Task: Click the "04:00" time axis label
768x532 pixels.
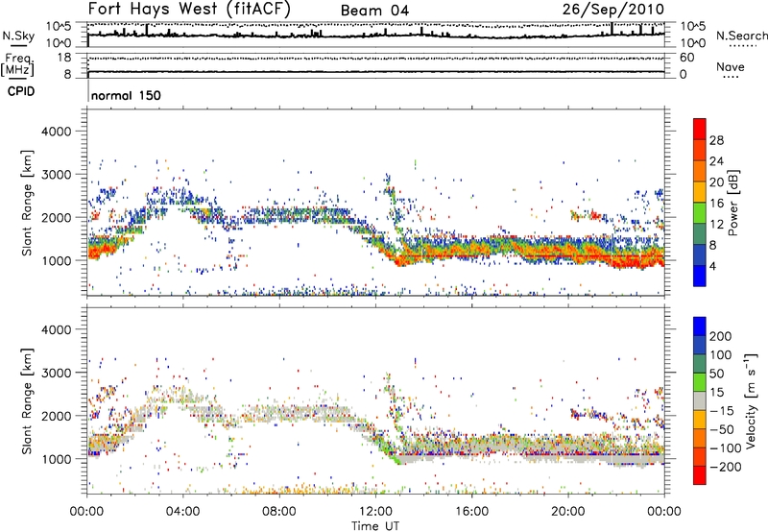Action: point(183,512)
